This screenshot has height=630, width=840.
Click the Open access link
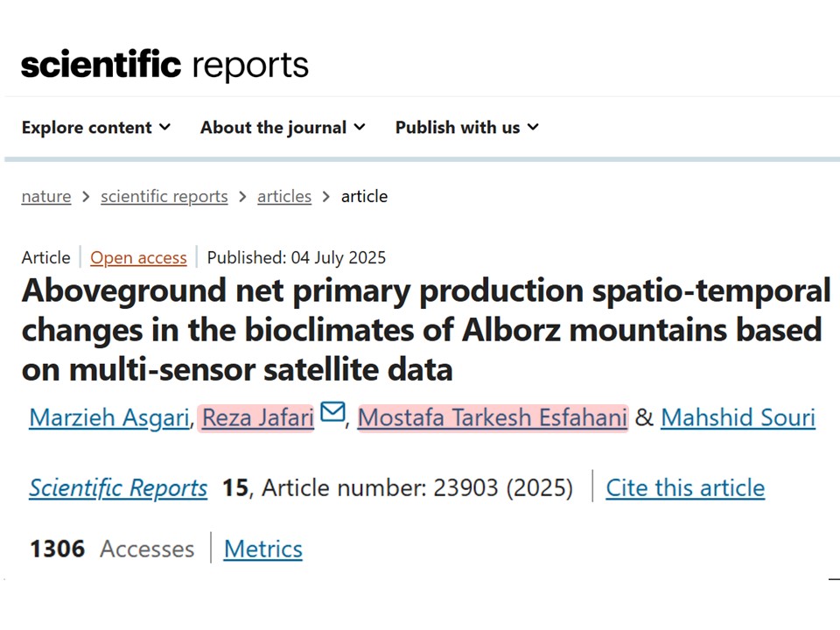(x=138, y=258)
